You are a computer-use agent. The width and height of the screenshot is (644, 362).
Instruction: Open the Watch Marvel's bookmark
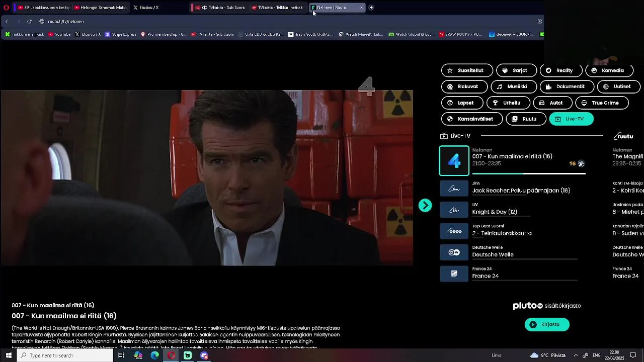point(361,34)
